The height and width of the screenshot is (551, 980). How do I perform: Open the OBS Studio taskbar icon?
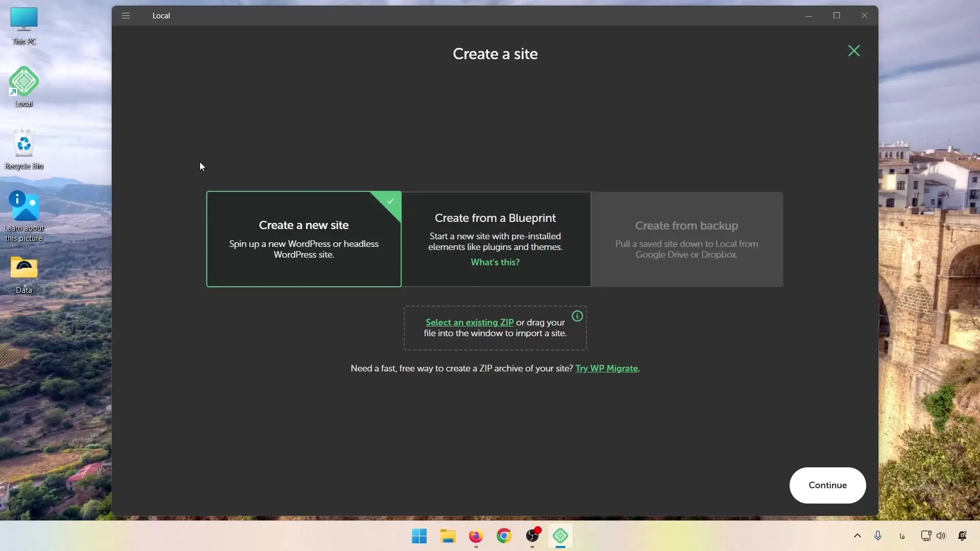pos(532,536)
